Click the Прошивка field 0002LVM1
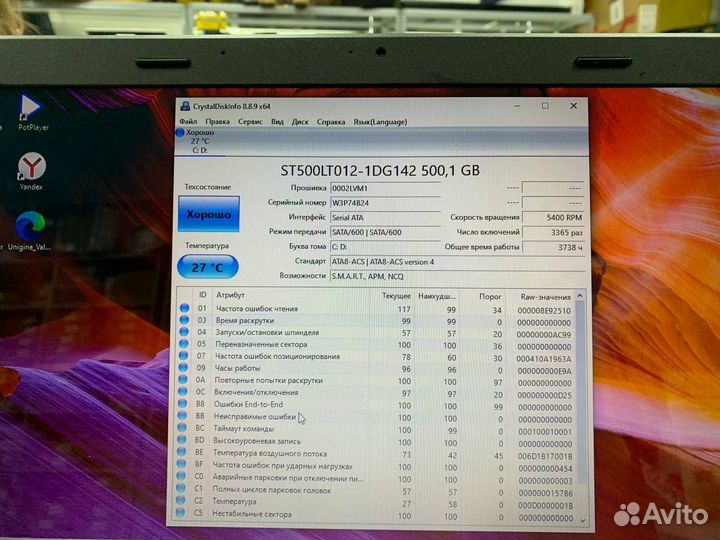Viewport: 720px width, 540px height. coord(386,188)
